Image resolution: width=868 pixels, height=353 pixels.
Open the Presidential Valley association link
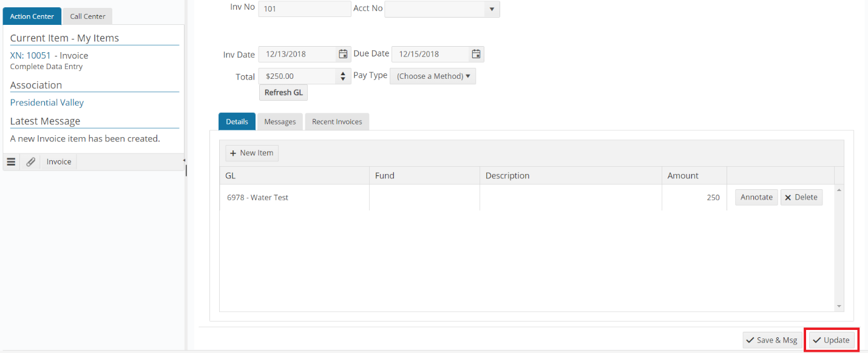coord(47,102)
